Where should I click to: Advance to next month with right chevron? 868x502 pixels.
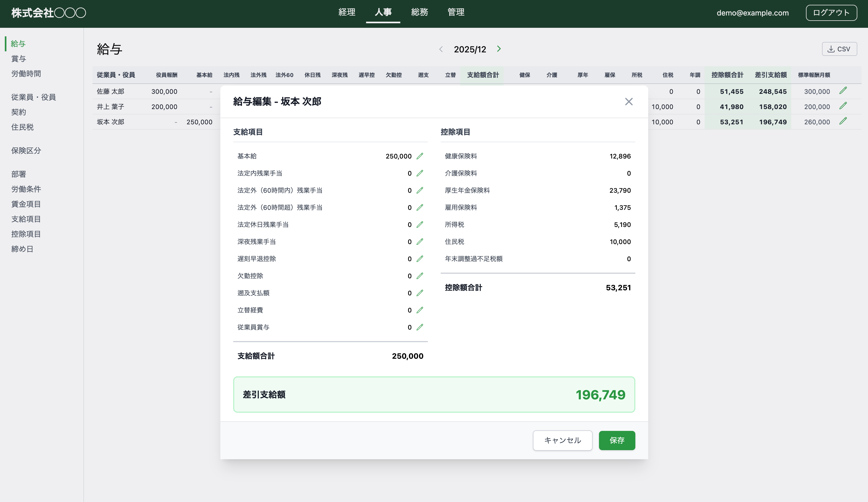pyautogui.click(x=499, y=49)
